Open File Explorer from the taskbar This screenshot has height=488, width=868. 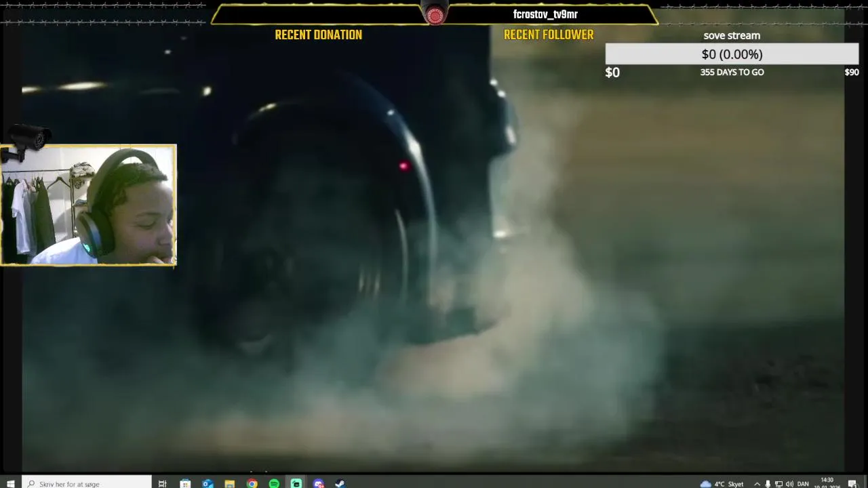coord(230,483)
